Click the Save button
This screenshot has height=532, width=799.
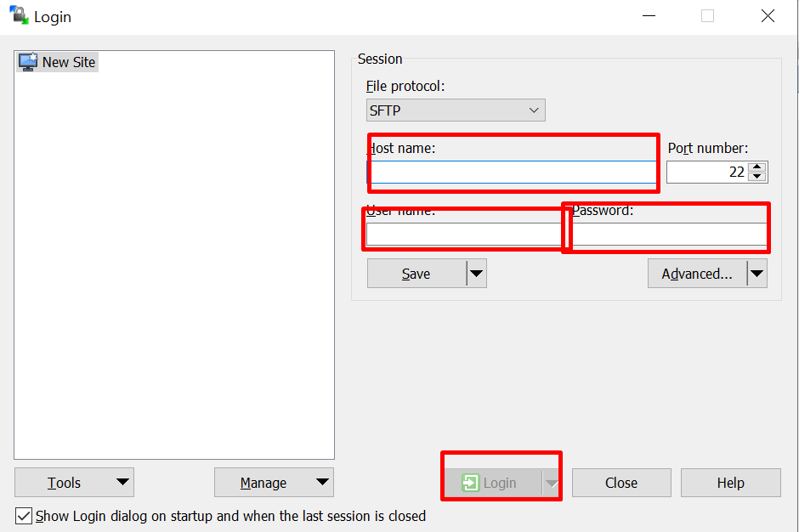click(416, 274)
